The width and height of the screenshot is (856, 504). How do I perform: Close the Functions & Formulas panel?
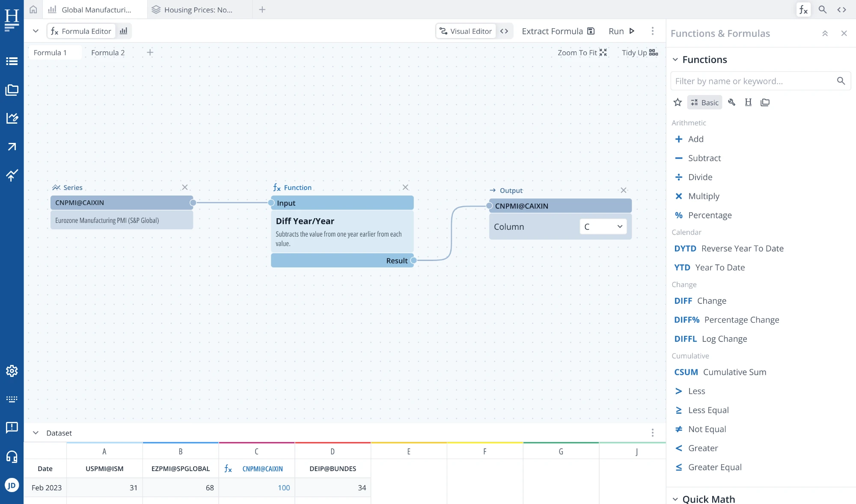[x=844, y=33]
